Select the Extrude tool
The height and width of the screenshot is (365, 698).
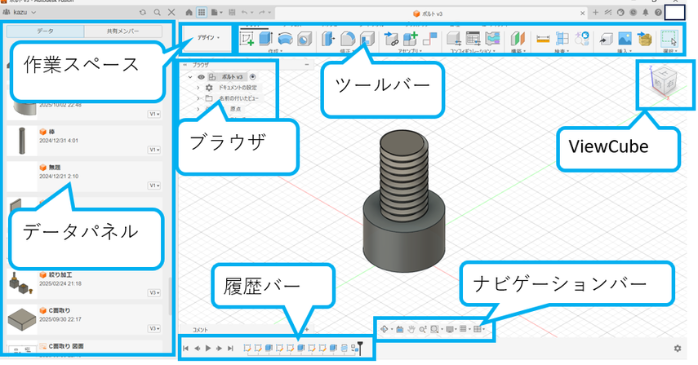tap(266, 38)
